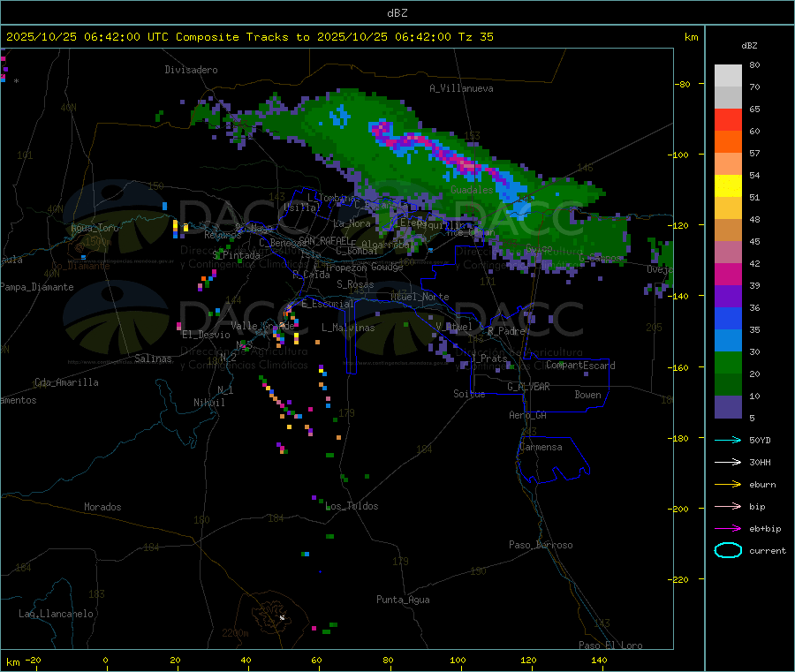Click the Soitue map label
The width and height of the screenshot is (795, 672).
469,394
